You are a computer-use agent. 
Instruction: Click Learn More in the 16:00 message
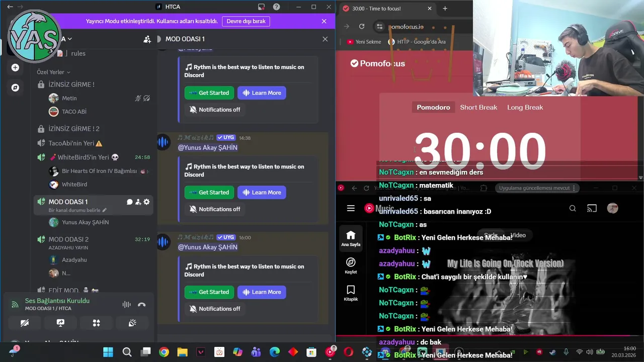[262, 292]
